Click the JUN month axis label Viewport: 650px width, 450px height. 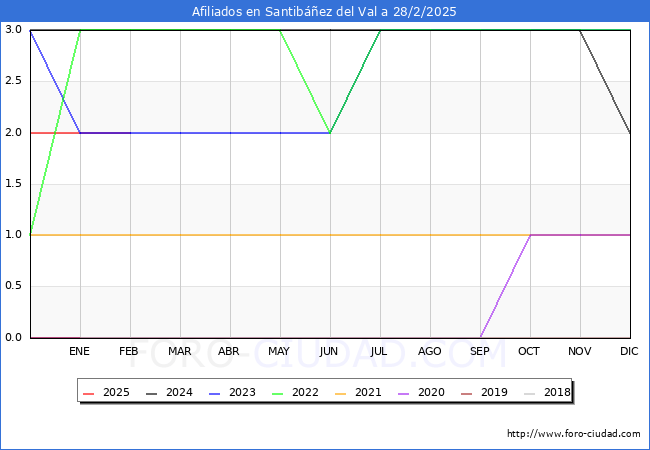329,351
